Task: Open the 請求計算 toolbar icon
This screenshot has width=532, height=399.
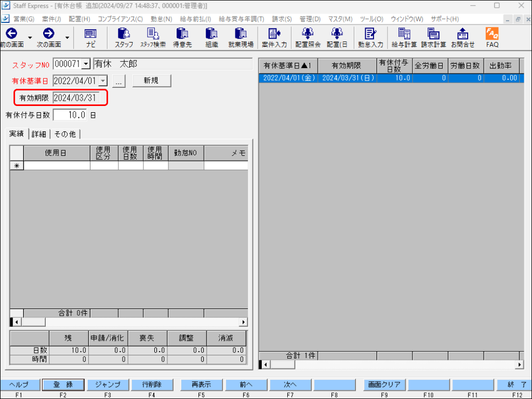Action: point(433,37)
